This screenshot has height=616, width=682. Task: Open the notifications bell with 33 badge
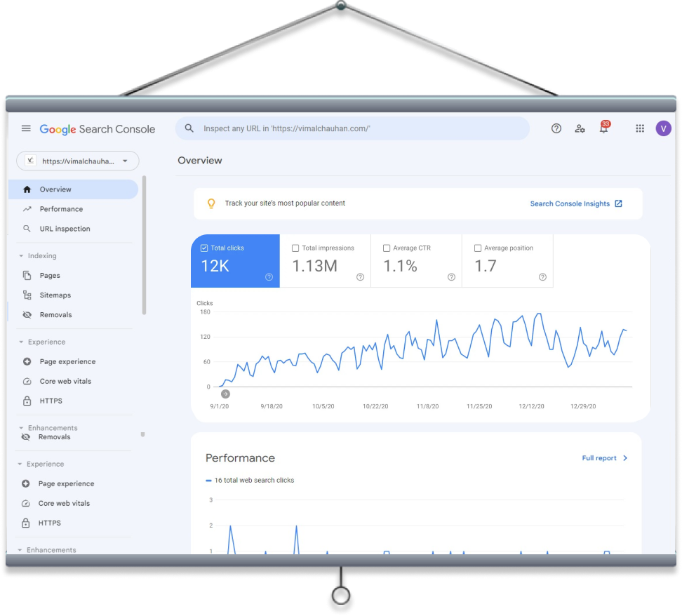(x=603, y=128)
